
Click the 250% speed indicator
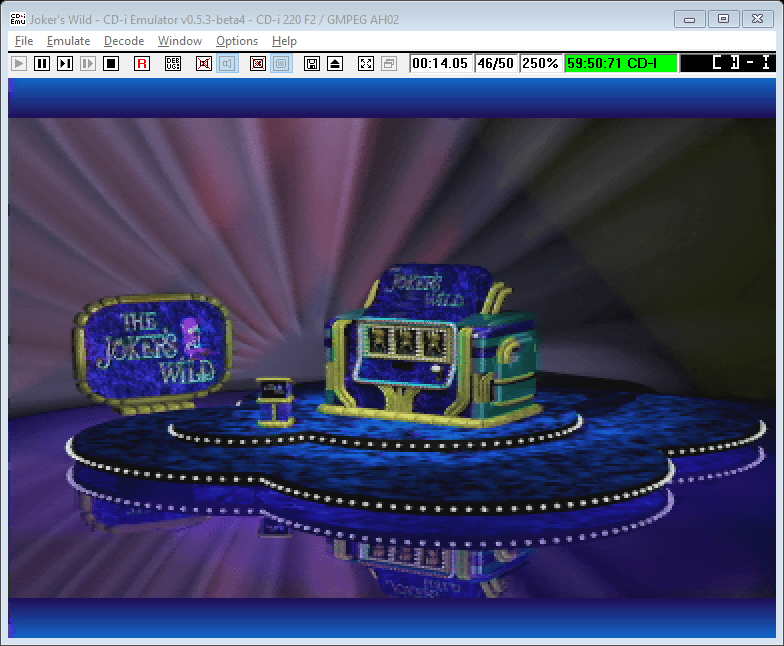coord(540,63)
